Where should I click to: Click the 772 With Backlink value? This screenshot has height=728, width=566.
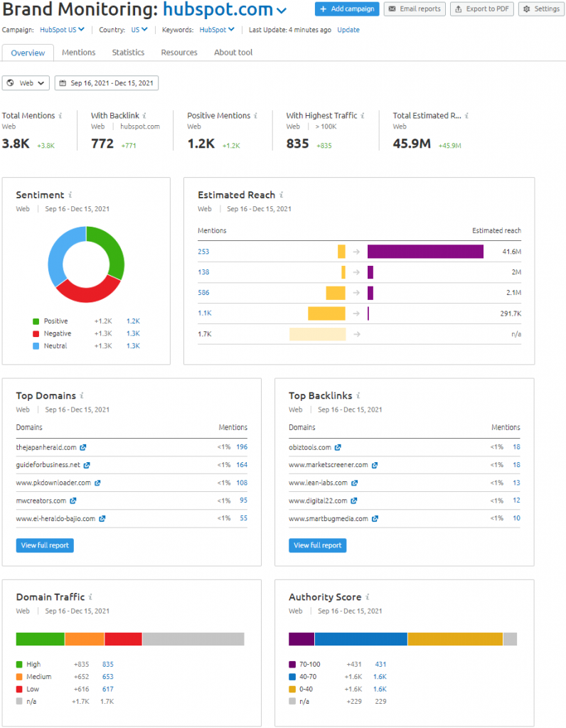click(x=102, y=144)
